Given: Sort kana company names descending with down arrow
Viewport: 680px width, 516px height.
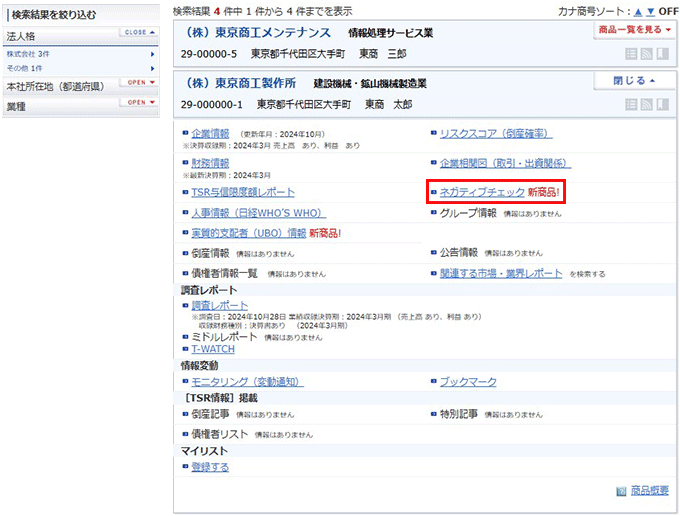Looking at the screenshot, I should click(x=651, y=12).
